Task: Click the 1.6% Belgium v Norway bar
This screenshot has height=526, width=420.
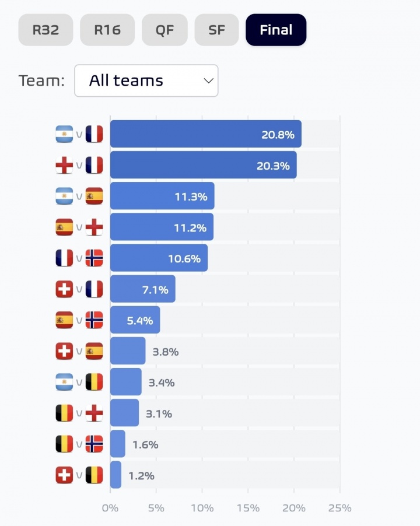Action: tap(118, 444)
